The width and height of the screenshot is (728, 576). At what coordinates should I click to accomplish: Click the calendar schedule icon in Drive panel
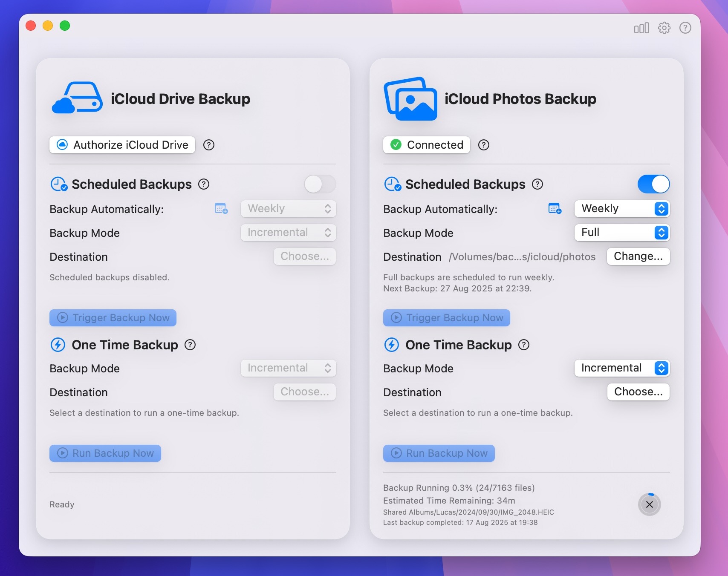221,209
